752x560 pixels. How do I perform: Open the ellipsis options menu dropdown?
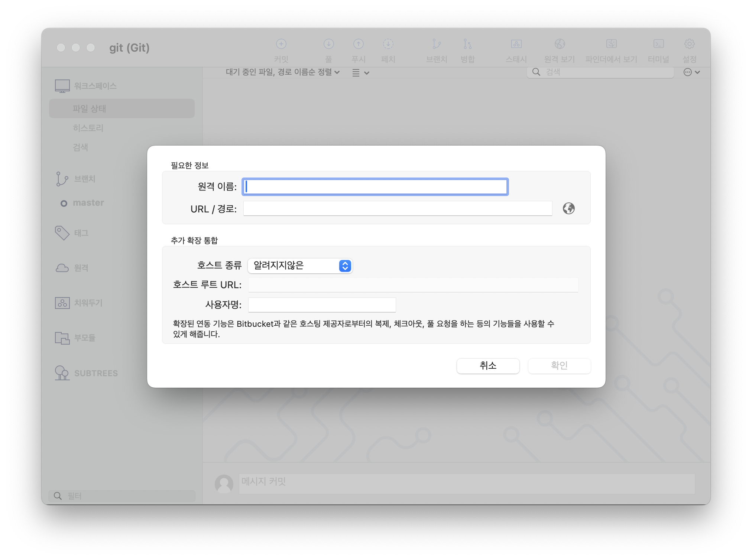click(691, 72)
